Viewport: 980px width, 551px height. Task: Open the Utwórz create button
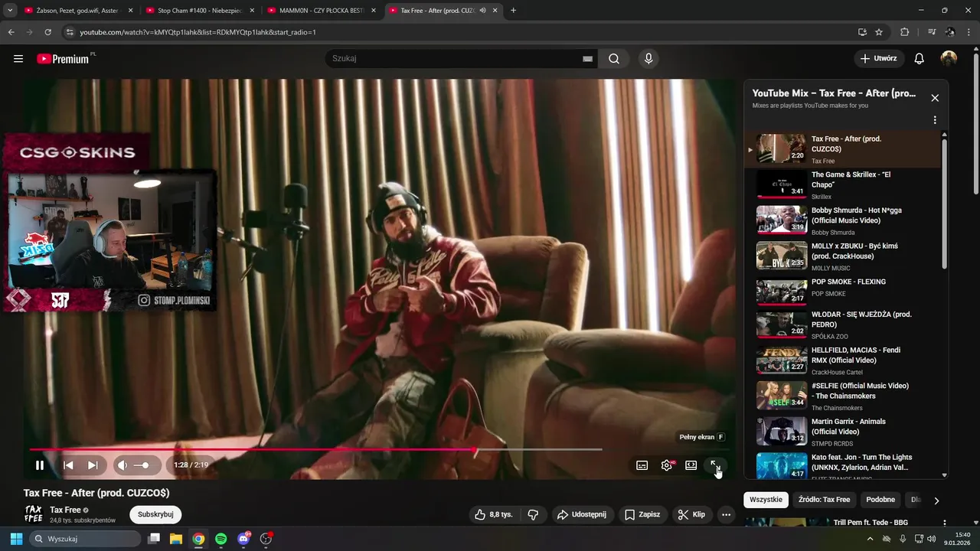pyautogui.click(x=879, y=58)
